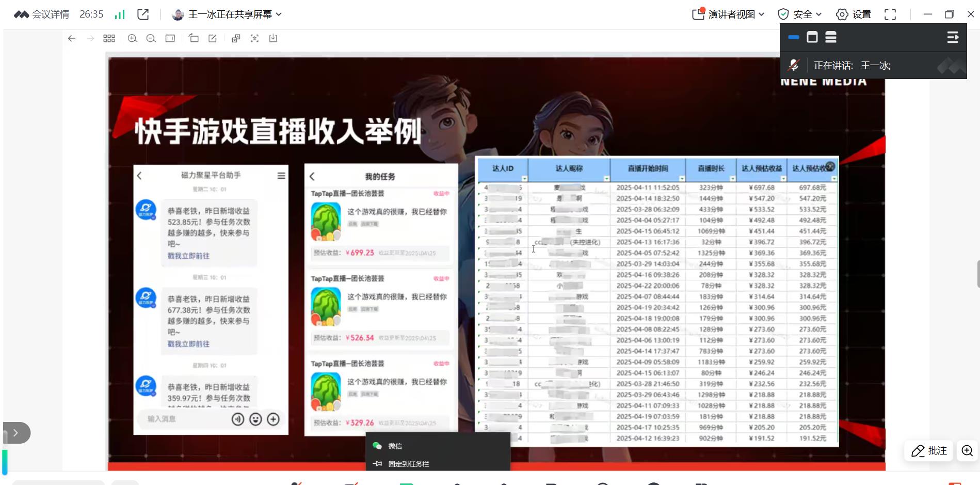
Task: Save the image with the download icon
Action: click(x=273, y=38)
